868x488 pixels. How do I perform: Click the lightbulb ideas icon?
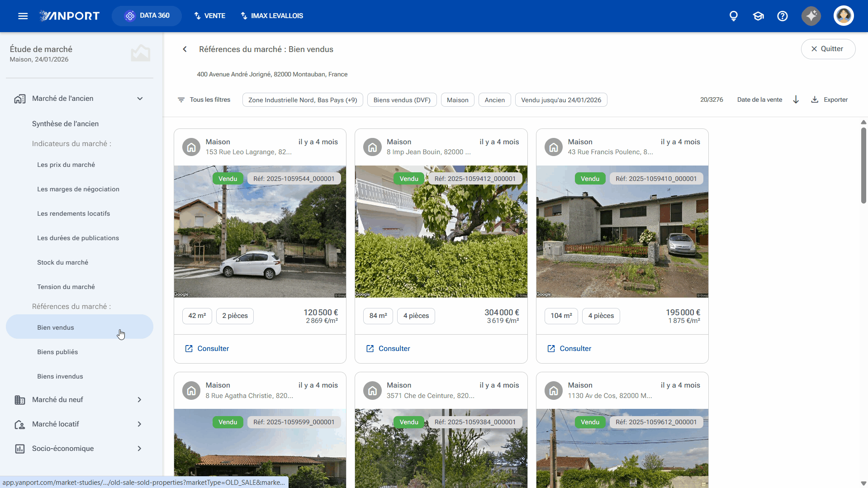[x=734, y=16]
